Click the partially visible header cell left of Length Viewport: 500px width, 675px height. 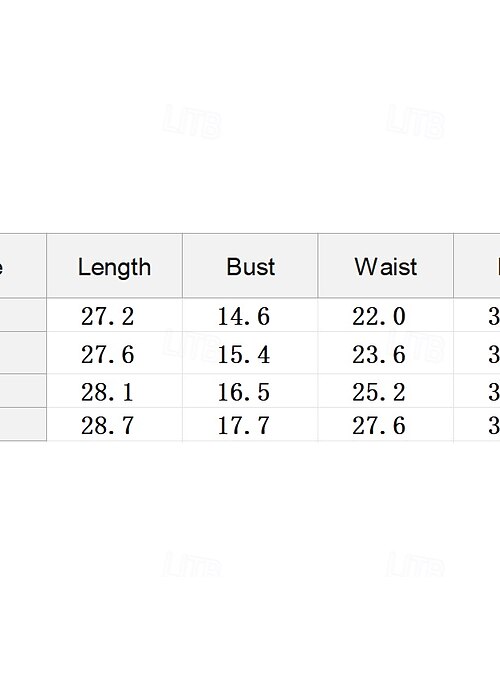pyautogui.click(x=23, y=266)
